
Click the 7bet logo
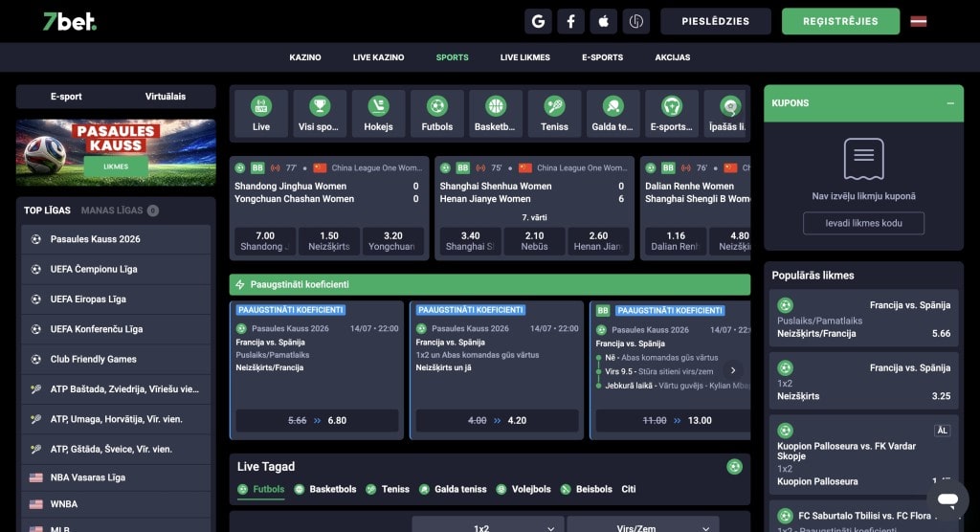tap(69, 22)
